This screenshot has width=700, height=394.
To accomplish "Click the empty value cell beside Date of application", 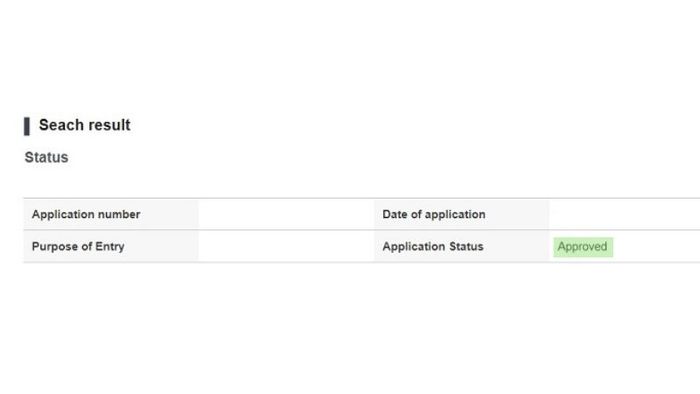I will tap(625, 214).
